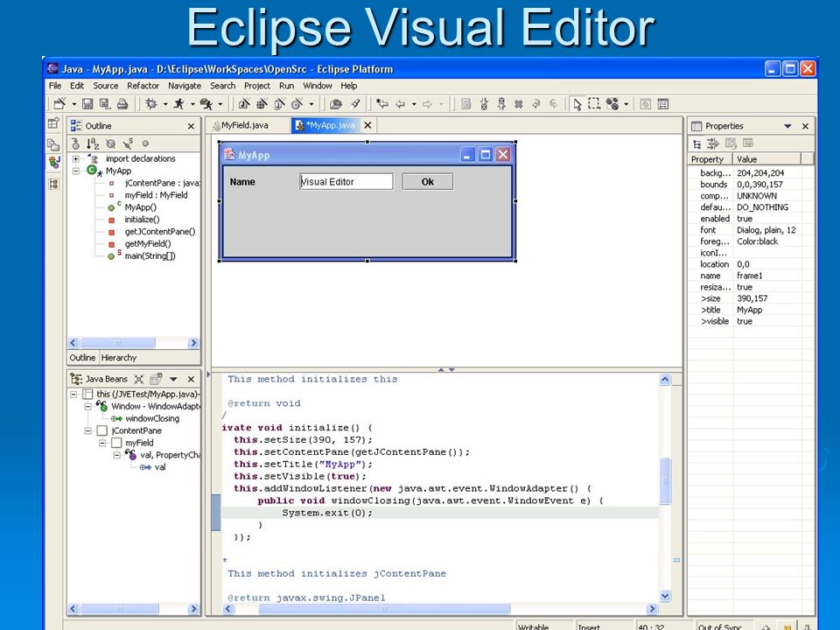Image resolution: width=840 pixels, height=630 pixels.
Task: Click the Save disk icon in toolbar
Action: point(87,104)
